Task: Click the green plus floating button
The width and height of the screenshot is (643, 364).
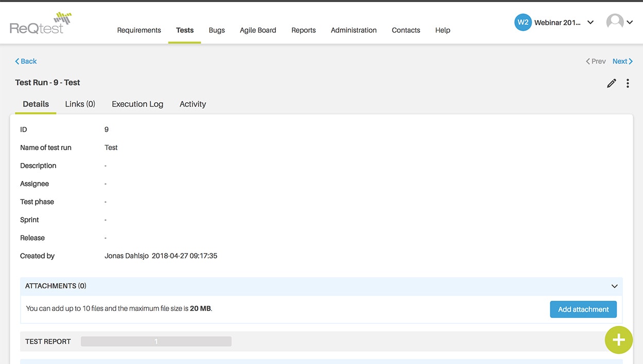Action: [618, 340]
